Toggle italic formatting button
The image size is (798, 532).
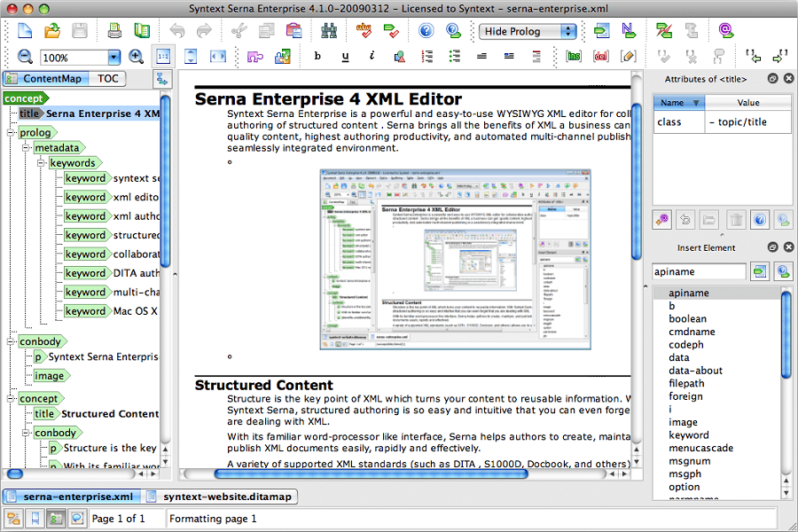click(x=372, y=57)
